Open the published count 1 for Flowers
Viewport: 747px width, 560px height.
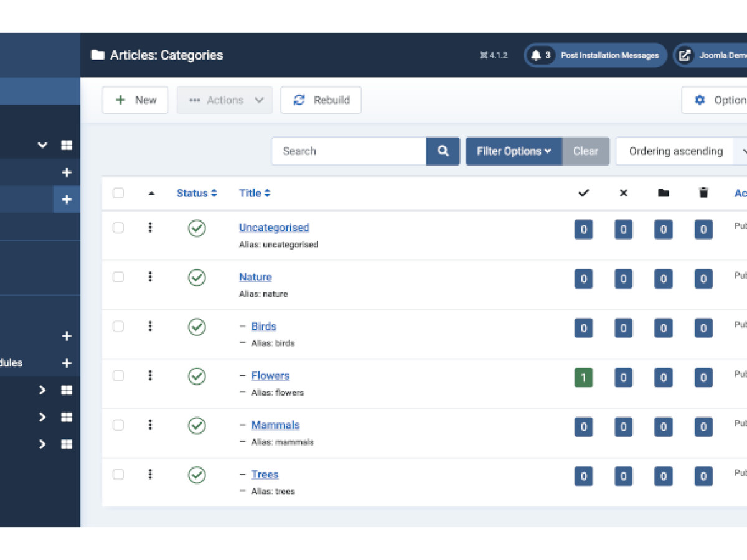pos(583,378)
